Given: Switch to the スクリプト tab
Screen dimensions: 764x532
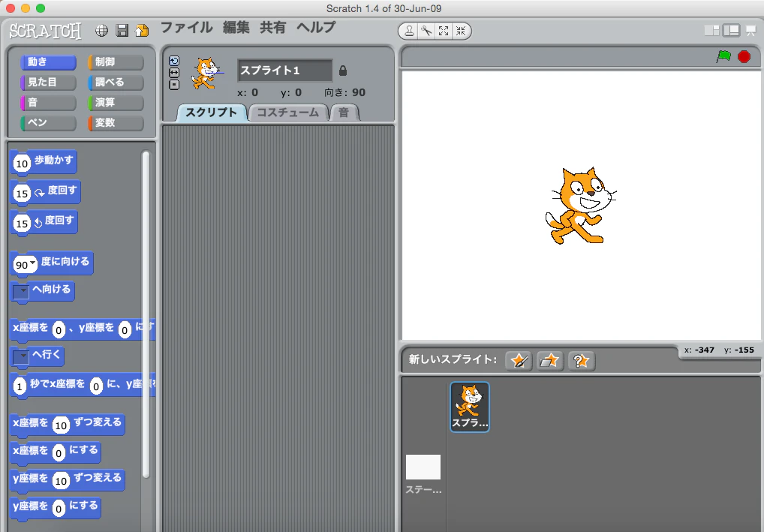Looking at the screenshot, I should point(211,113).
